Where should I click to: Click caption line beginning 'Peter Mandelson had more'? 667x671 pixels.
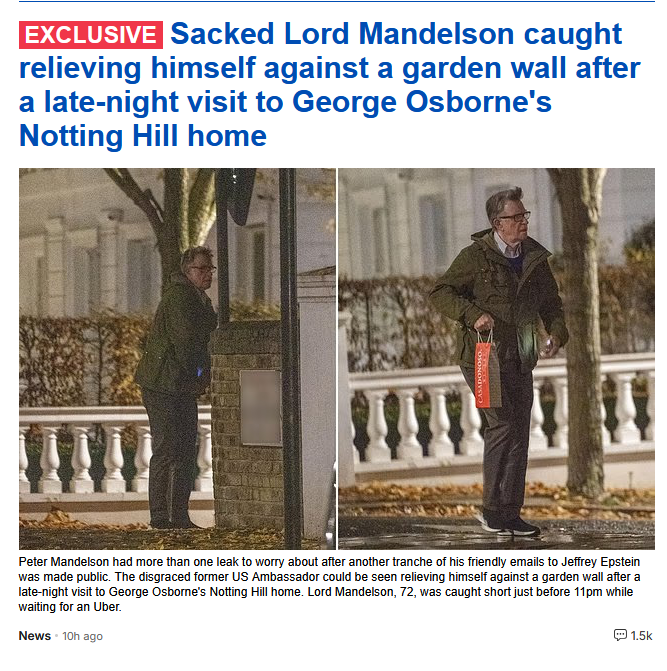coord(329,561)
